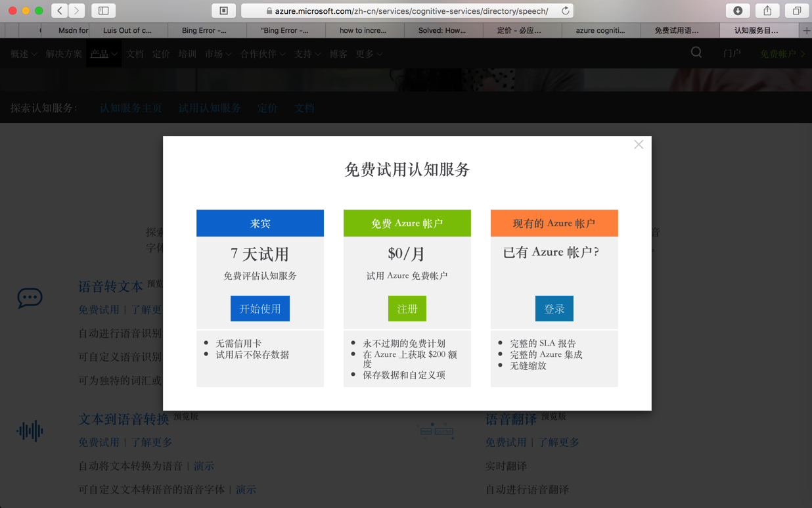This screenshot has height=508, width=812.
Task: Expand the 产品 dropdown menu
Action: click(104, 54)
